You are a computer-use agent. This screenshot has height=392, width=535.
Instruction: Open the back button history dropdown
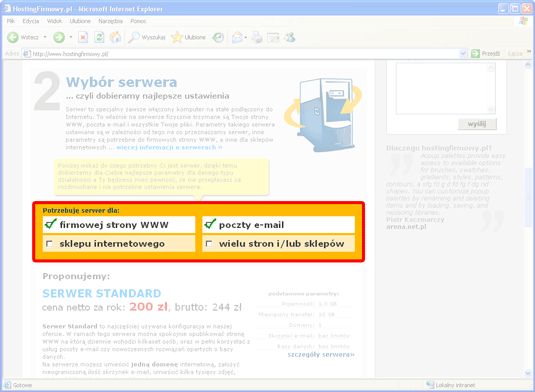pos(45,37)
